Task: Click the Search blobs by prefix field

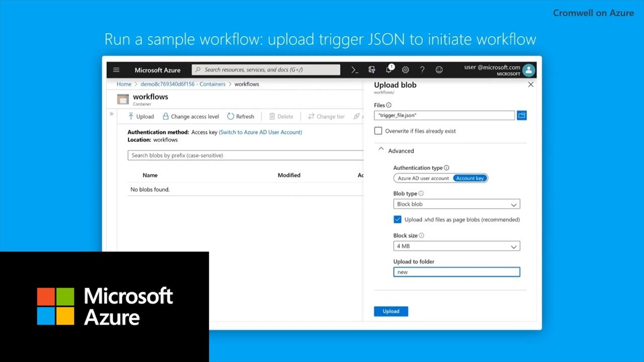Action: 245,155
